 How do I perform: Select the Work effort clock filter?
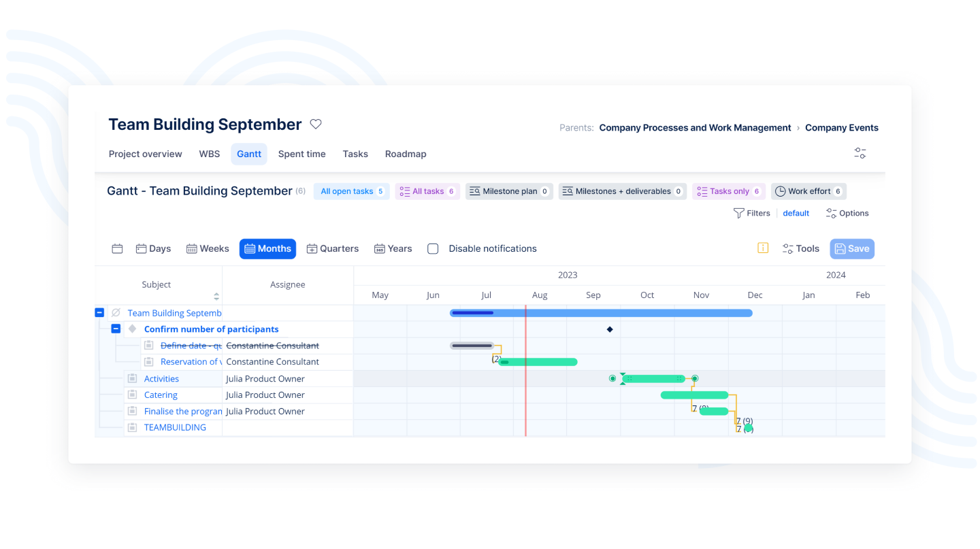click(808, 191)
